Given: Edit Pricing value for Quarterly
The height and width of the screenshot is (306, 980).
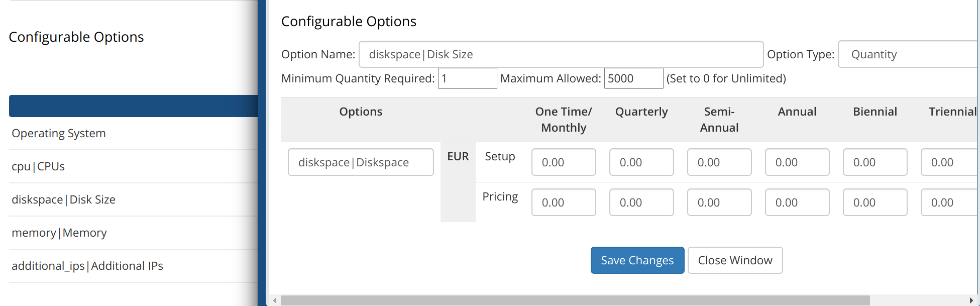Looking at the screenshot, I should pyautogui.click(x=641, y=202).
